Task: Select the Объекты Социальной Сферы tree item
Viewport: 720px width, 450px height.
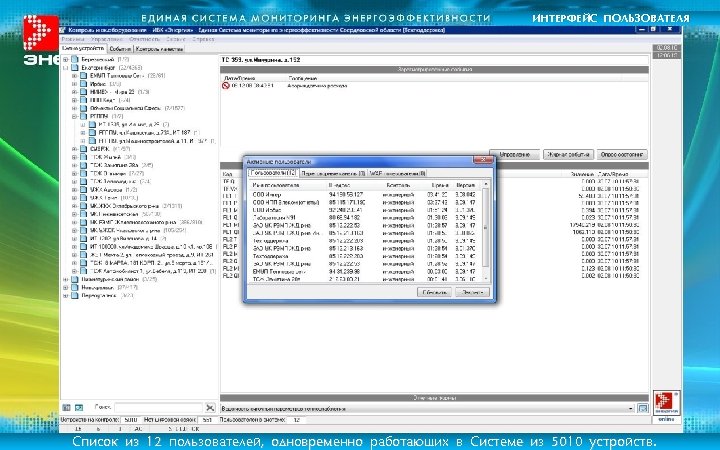Action: click(137, 108)
